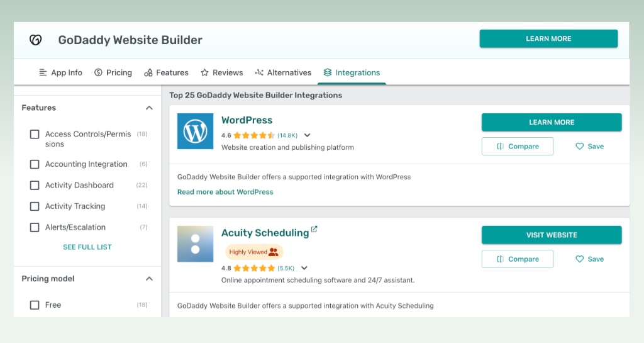Click the WordPress supported integration sentence

click(x=294, y=177)
